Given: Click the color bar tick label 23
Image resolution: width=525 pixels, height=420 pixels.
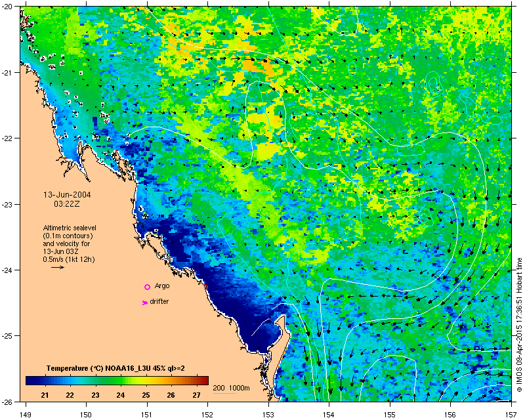Looking at the screenshot, I should pos(95,395).
